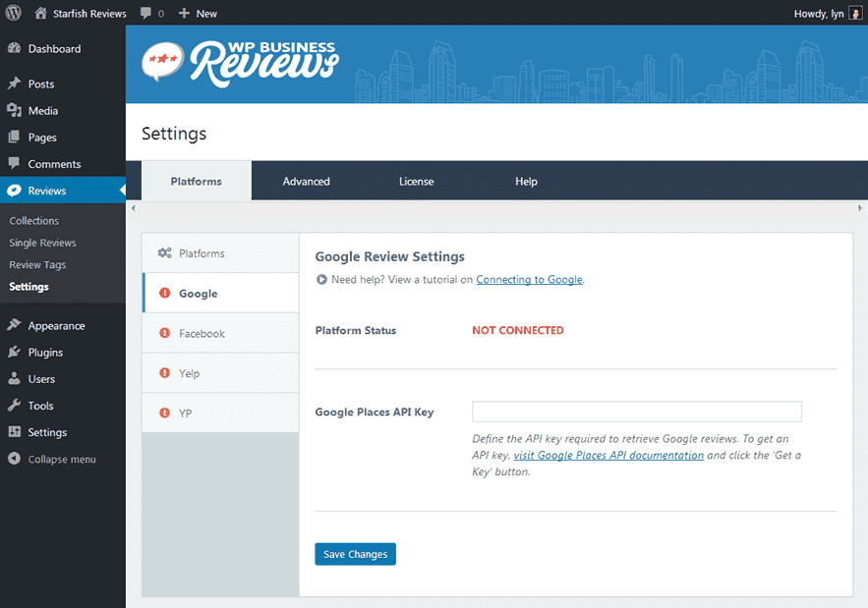The height and width of the screenshot is (608, 868).
Task: Click the Comments speech bubble icon in the sidebar
Action: pos(15,163)
